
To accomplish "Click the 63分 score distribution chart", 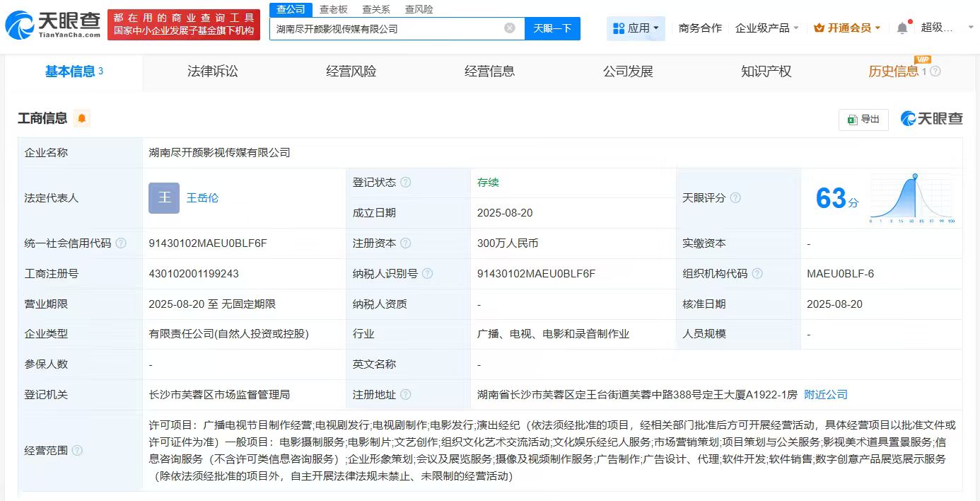I will (x=913, y=198).
